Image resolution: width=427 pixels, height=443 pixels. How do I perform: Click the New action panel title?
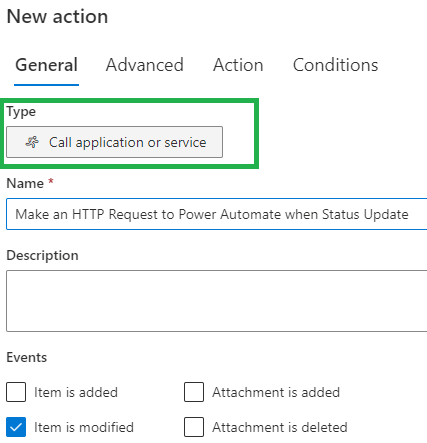pyautogui.click(x=57, y=16)
